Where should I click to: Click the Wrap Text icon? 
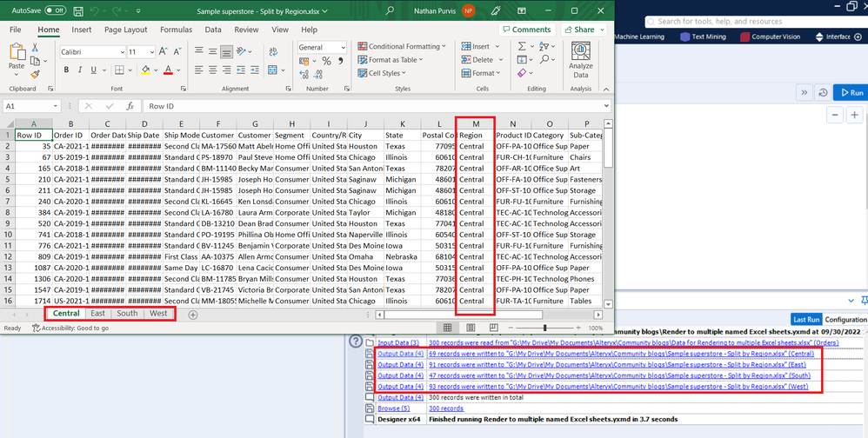click(x=273, y=51)
